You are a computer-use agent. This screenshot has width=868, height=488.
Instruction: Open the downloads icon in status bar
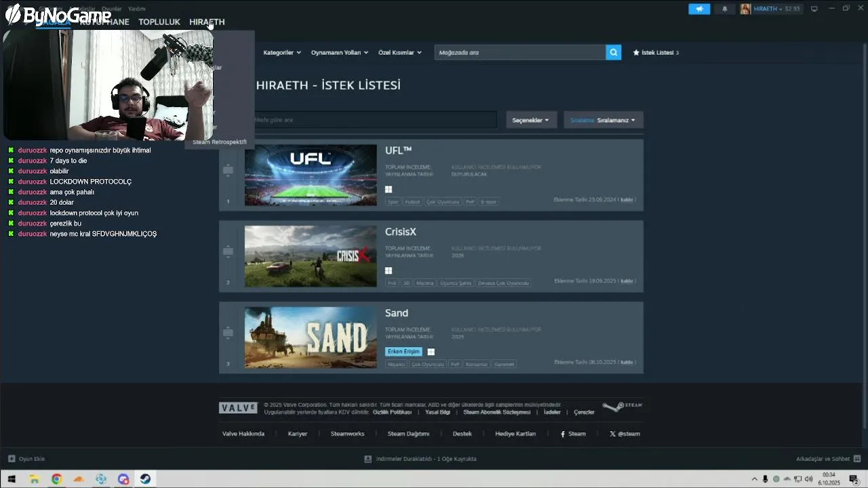(x=368, y=459)
